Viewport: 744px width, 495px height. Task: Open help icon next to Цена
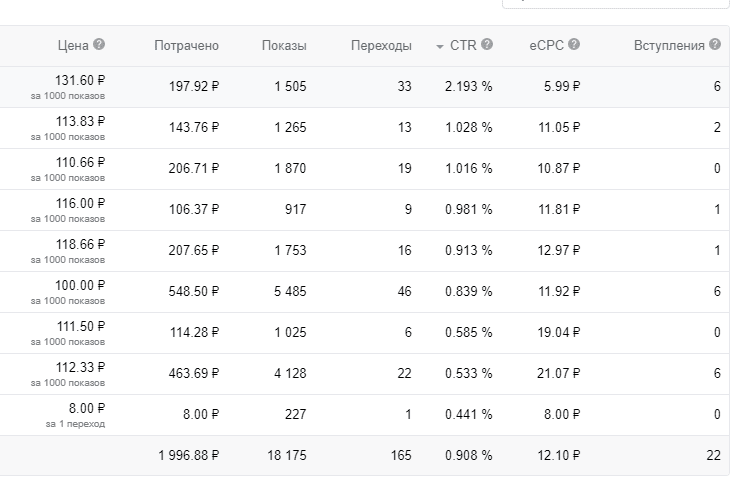pos(99,44)
